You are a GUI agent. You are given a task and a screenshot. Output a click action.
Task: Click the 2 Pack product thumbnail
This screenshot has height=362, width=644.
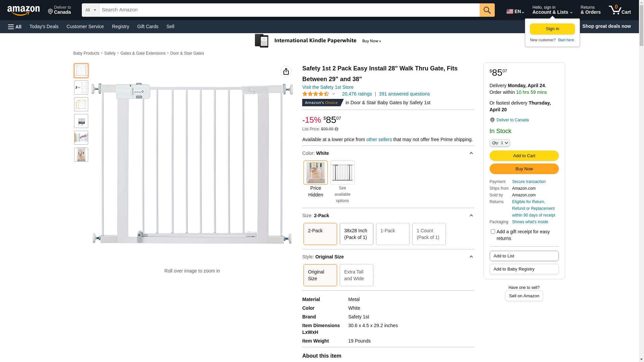coord(81,87)
